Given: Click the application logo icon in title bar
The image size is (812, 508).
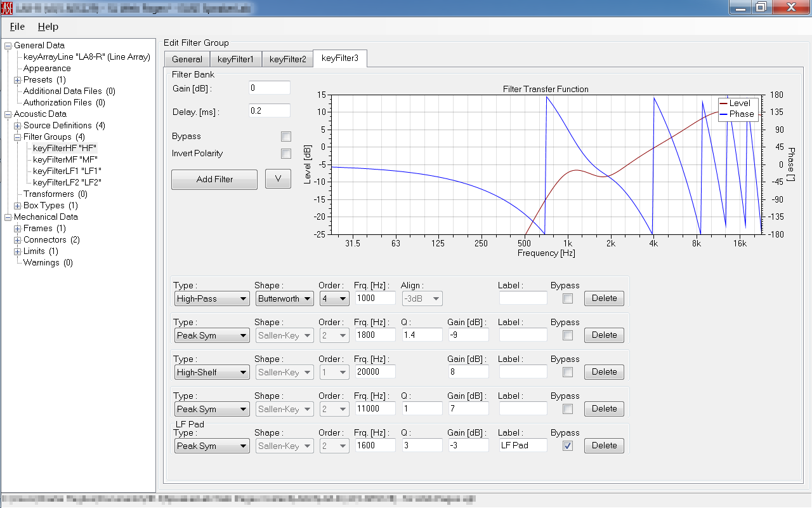Looking at the screenshot, I should [6, 7].
